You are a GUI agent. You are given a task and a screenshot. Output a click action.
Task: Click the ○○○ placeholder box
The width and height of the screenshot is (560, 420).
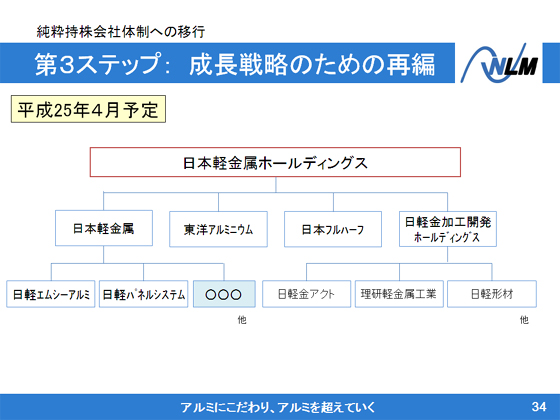point(224,294)
